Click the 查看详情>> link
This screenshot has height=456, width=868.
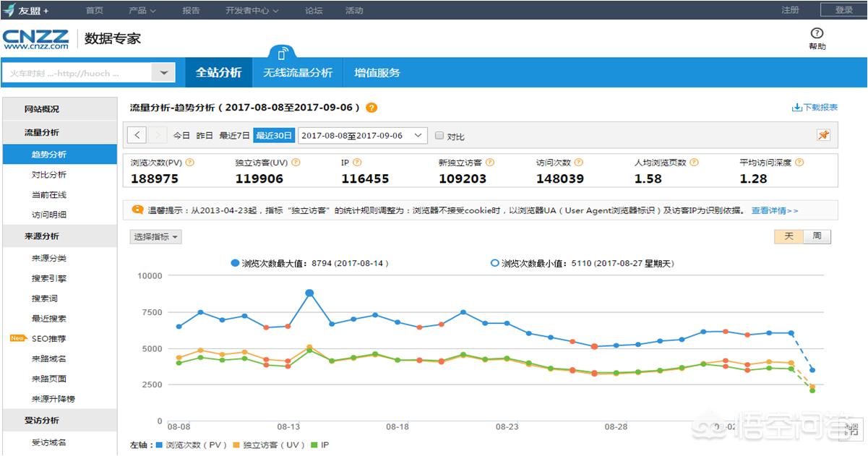point(775,210)
